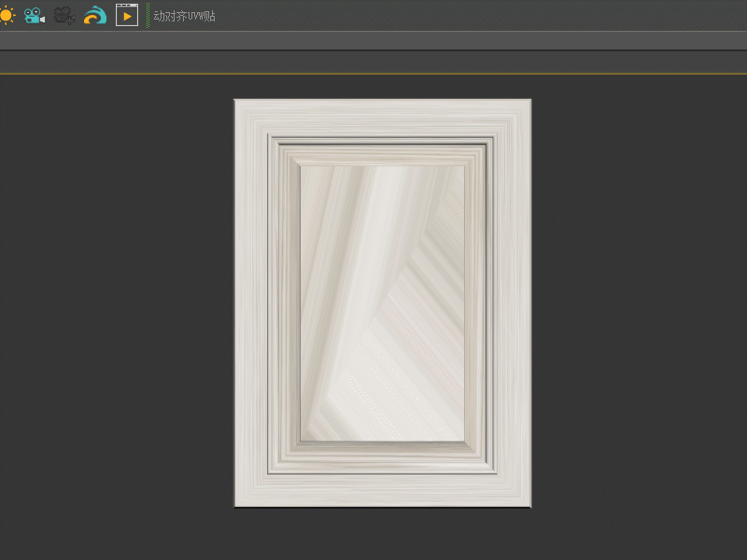Click the top rail of the door frame

click(x=382, y=117)
